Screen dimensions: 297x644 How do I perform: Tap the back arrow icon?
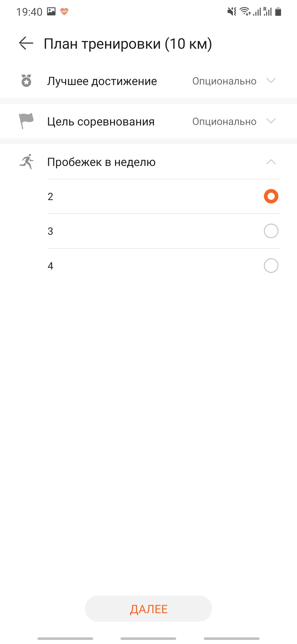tap(26, 43)
